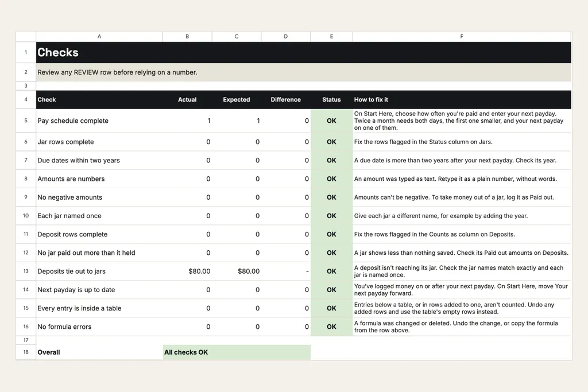
Task: Select row 13 header number
Action: tap(26, 271)
